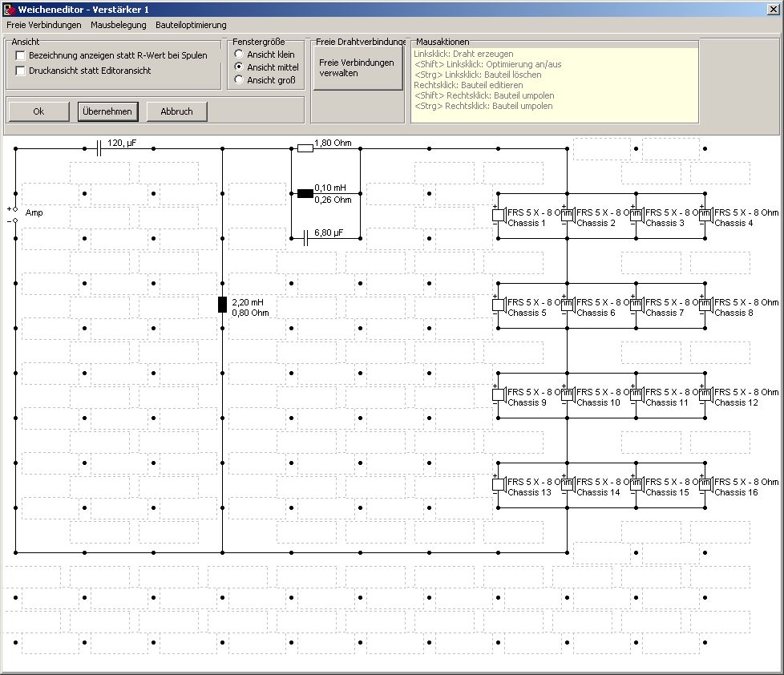Click the Chassis 1 speaker symbol
The height and width of the screenshot is (675, 784).
[x=499, y=215]
